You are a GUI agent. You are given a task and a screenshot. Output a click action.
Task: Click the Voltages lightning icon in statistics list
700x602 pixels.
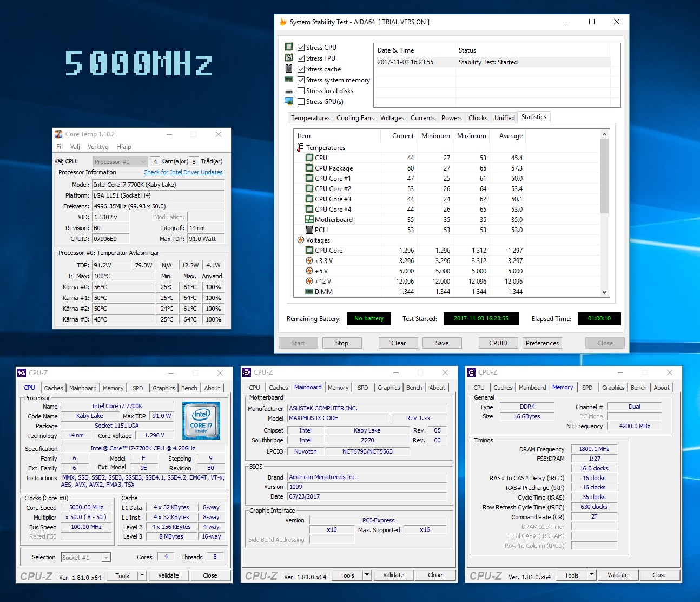point(300,240)
